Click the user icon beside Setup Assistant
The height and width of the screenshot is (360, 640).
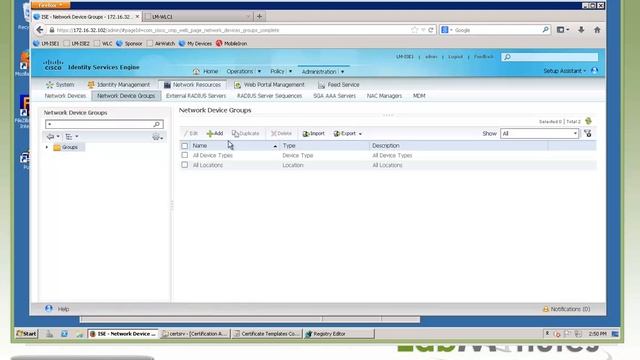[x=595, y=71]
